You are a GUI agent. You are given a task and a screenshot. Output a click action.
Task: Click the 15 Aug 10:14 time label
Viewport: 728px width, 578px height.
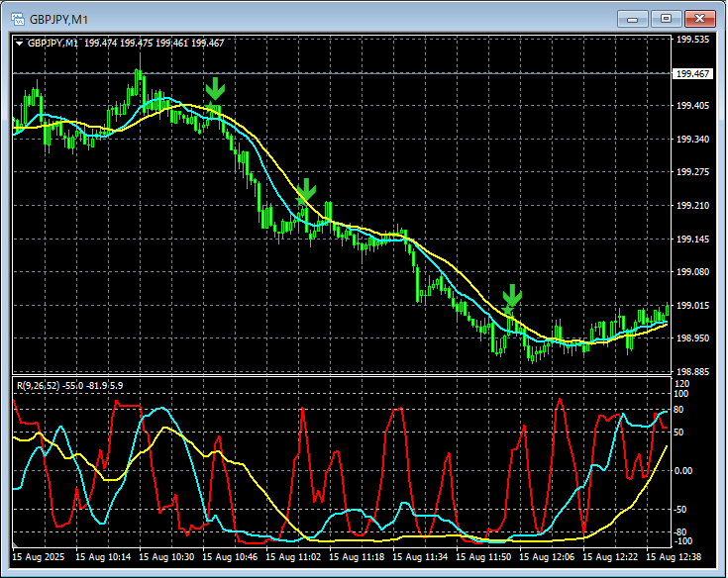pyautogui.click(x=103, y=556)
